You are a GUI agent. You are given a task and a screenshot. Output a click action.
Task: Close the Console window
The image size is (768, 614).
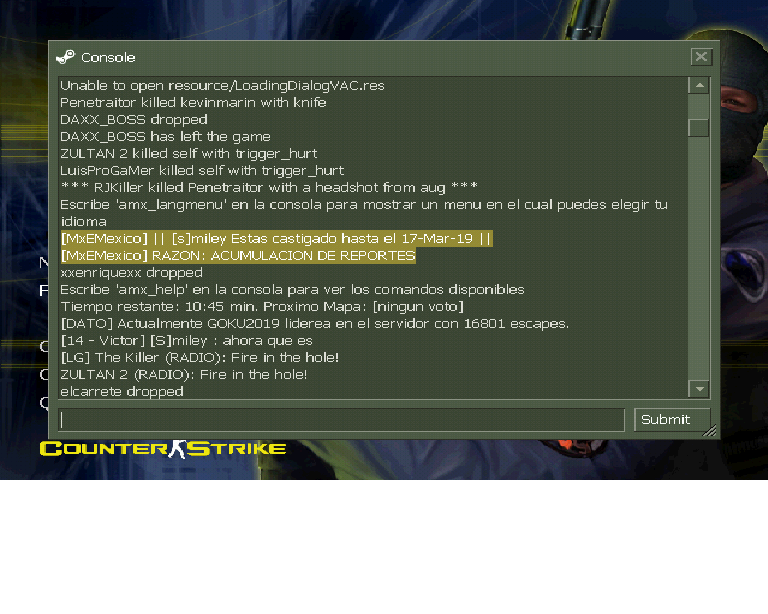(x=701, y=57)
